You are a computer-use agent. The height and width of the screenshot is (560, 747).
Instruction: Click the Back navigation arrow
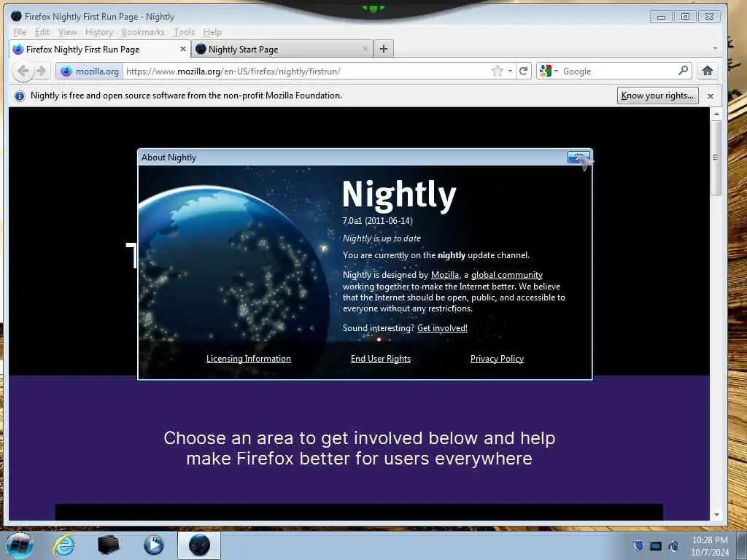[x=23, y=71]
